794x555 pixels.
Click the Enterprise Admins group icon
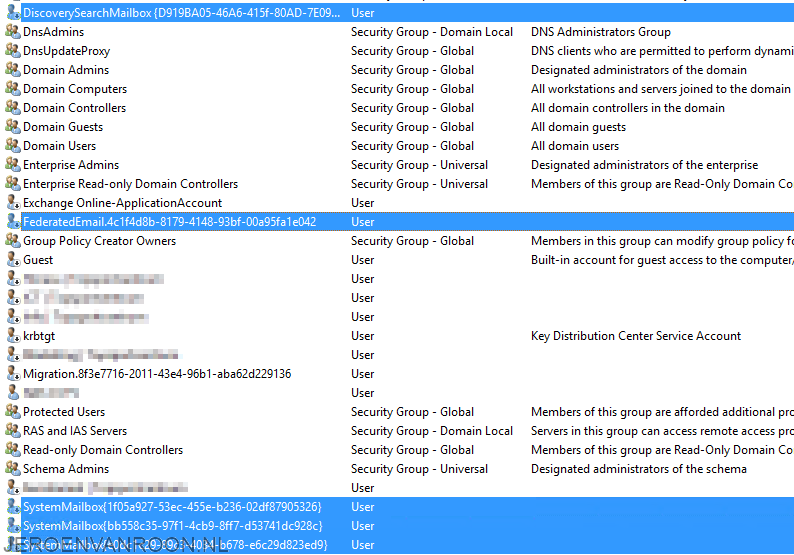pyautogui.click(x=13, y=165)
